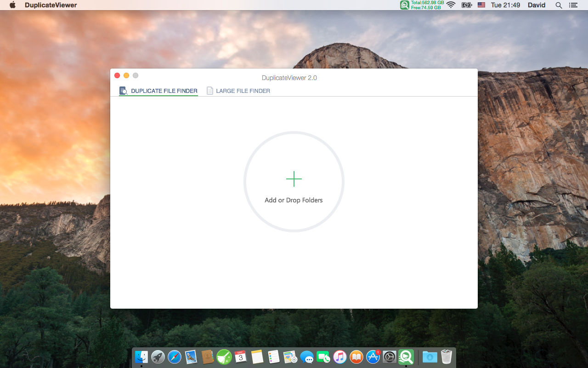Click the Total 562.98 GB disk space text

click(427, 3)
